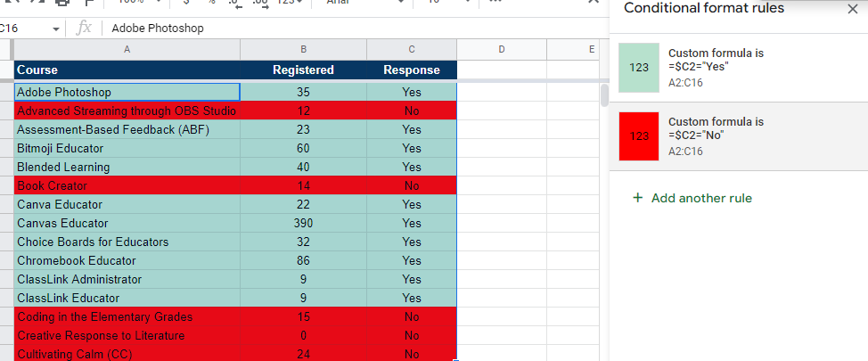This screenshot has width=868, height=361.
Task: Select column B header
Action: (x=303, y=49)
